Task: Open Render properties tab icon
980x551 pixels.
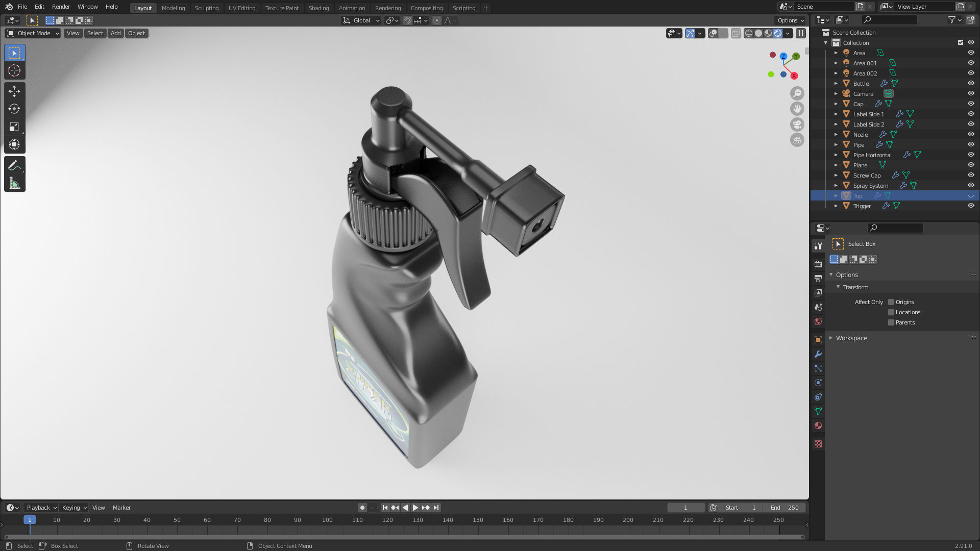Action: coord(818,264)
